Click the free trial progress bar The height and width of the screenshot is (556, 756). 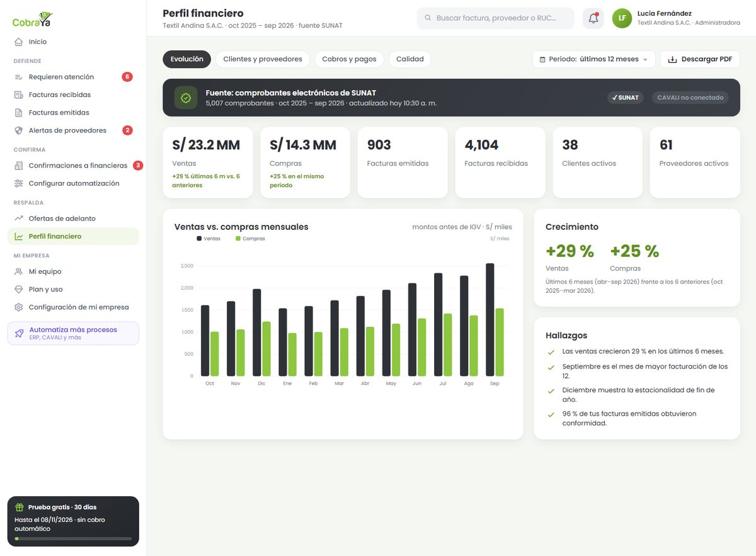tap(73, 539)
